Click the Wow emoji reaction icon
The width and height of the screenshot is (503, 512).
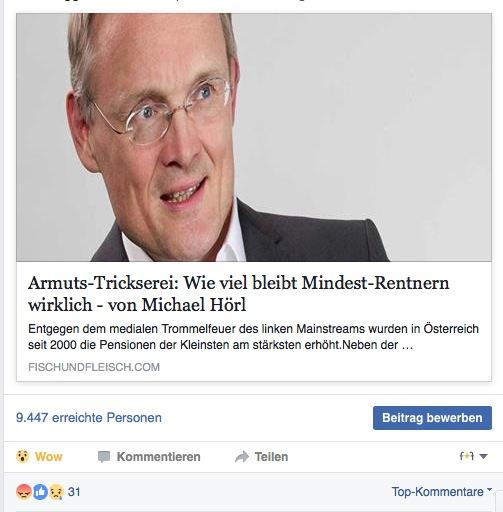22,456
